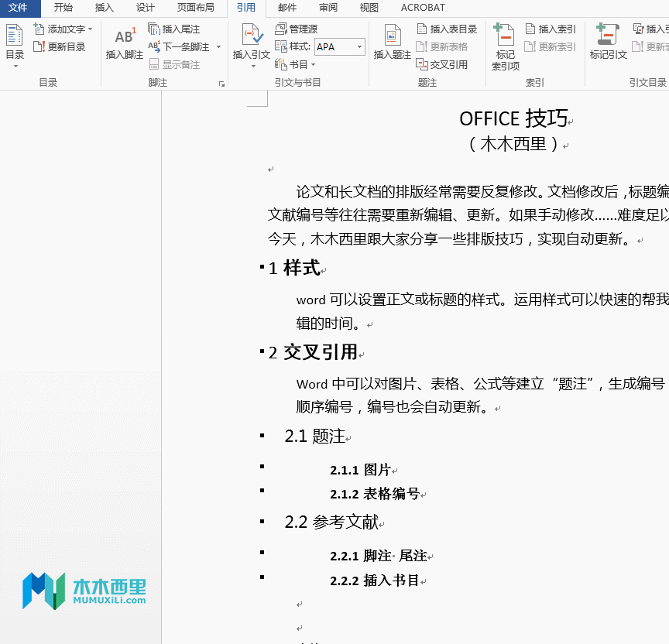Click heading 2.1 题注
669x644 pixels.
(x=315, y=436)
